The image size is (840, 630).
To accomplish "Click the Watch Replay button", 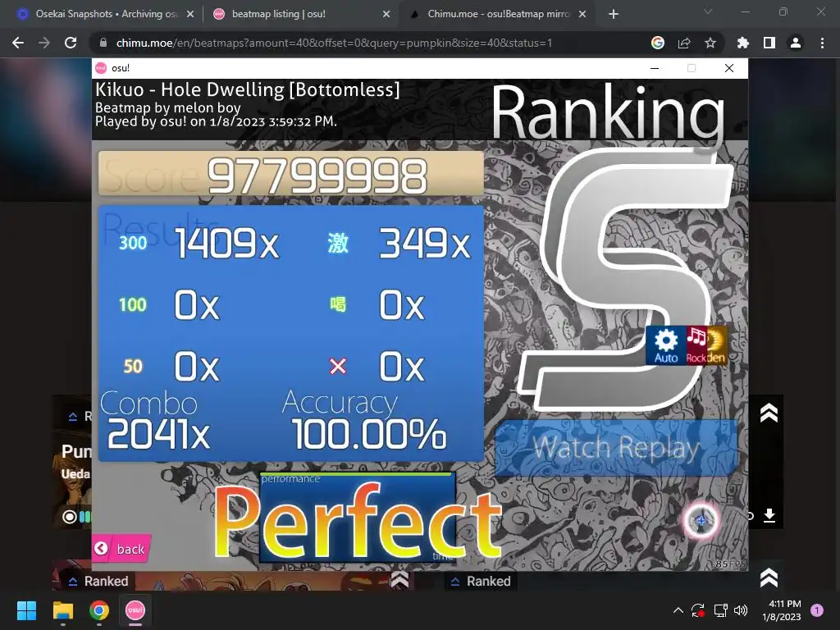I will (616, 448).
